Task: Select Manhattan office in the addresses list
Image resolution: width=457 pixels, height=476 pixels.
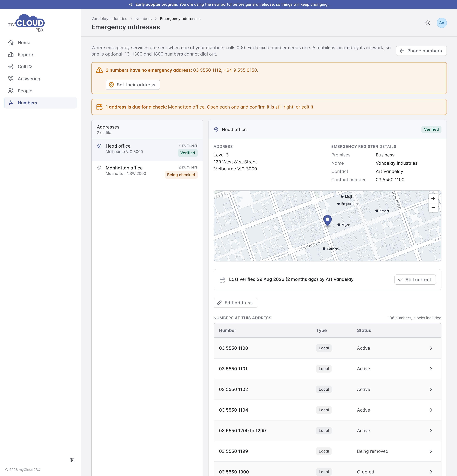Action: 147,172
